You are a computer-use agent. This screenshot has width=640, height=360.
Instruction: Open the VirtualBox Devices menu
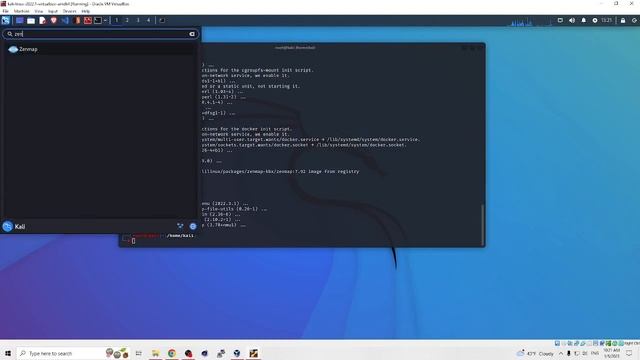69,11
